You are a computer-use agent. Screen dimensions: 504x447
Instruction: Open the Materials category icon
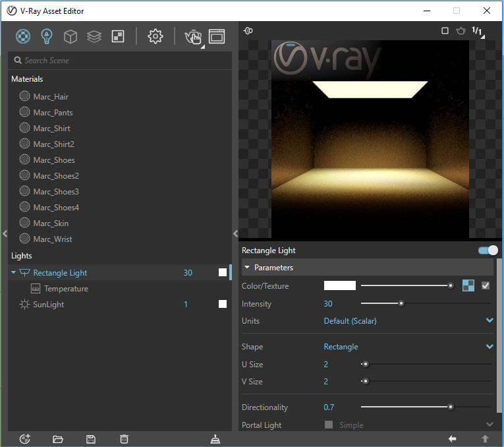(23, 36)
